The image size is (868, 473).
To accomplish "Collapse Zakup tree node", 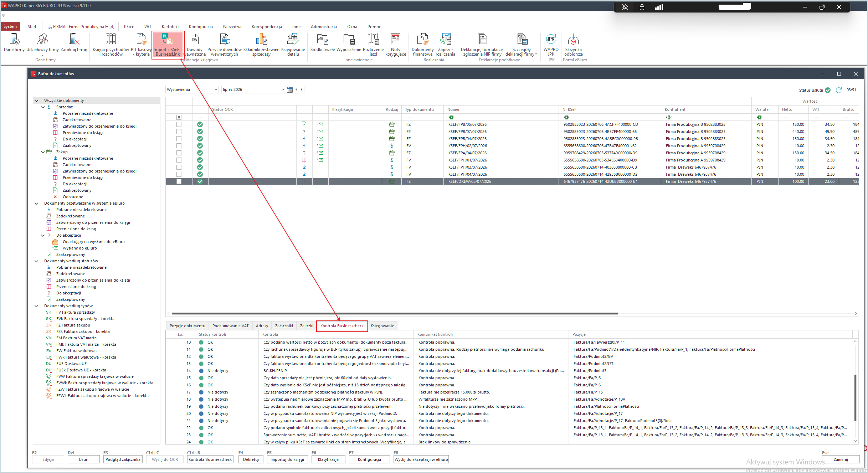I will [x=43, y=152].
